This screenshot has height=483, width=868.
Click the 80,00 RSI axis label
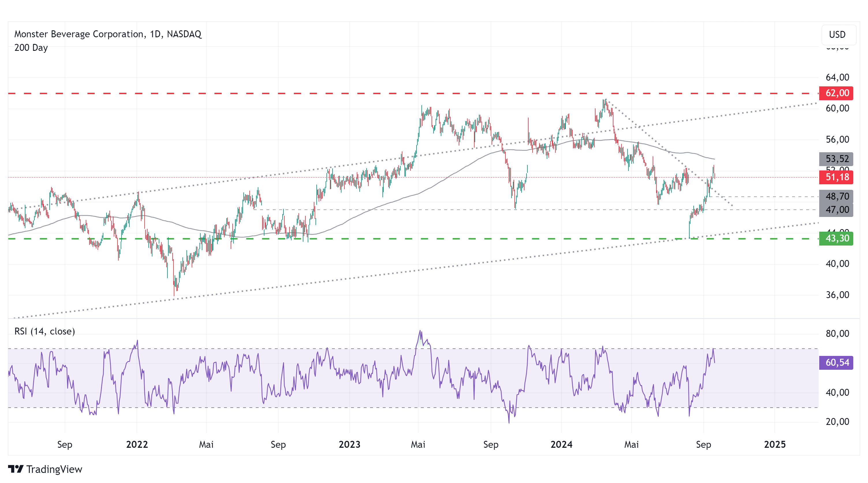click(837, 334)
